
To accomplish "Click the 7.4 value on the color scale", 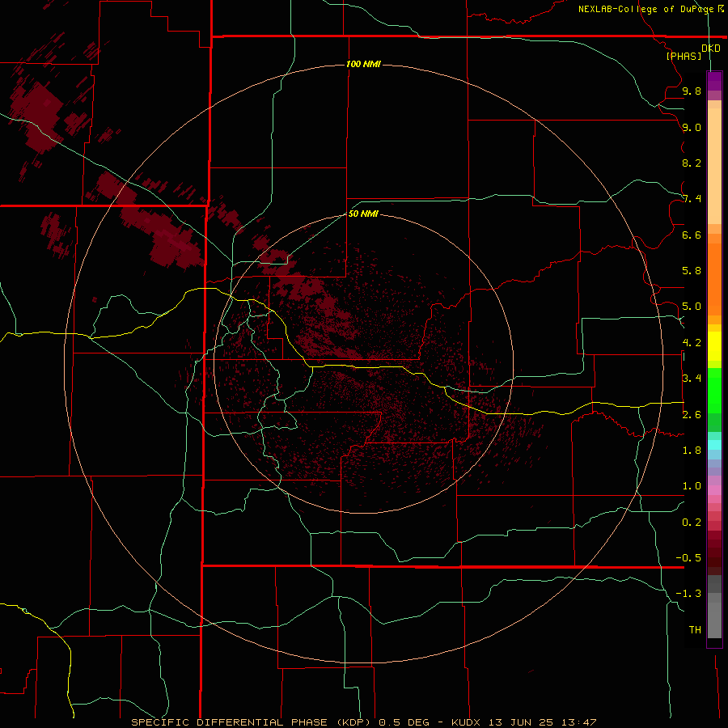I will click(x=692, y=199).
